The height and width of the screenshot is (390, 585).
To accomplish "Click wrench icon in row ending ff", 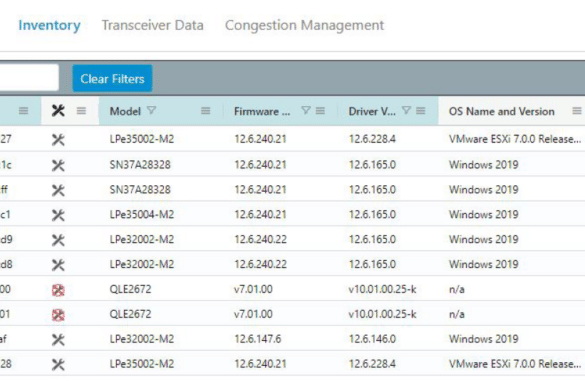I will pos(58,190).
